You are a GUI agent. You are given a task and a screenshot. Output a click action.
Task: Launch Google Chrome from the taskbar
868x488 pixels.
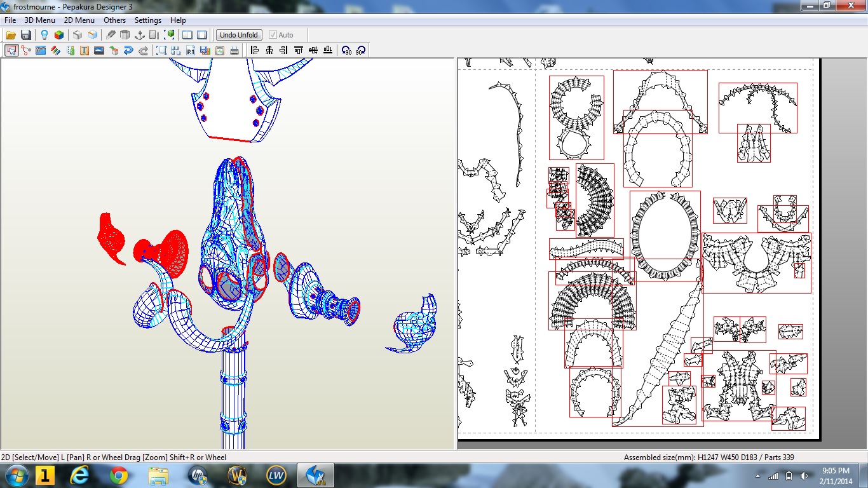coord(119,475)
